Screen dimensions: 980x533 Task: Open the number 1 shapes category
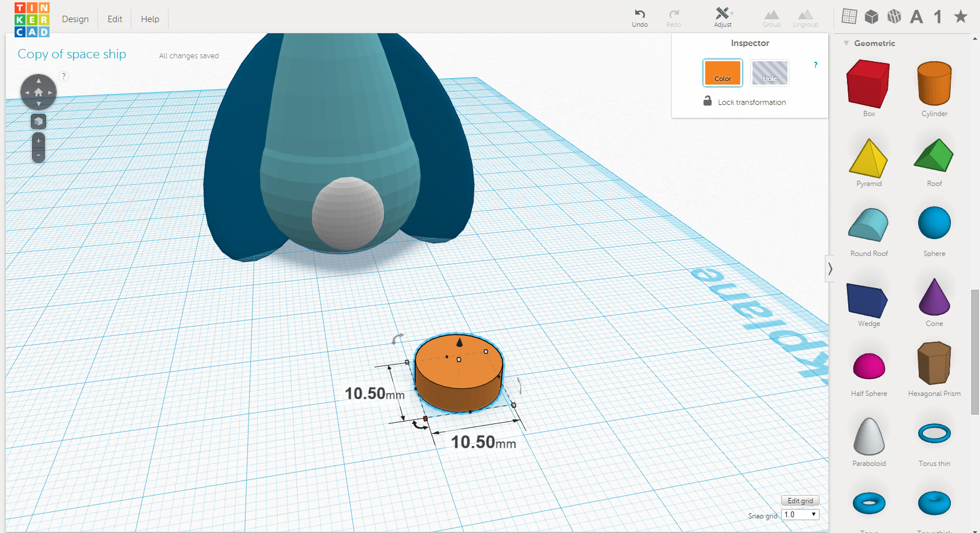point(938,16)
